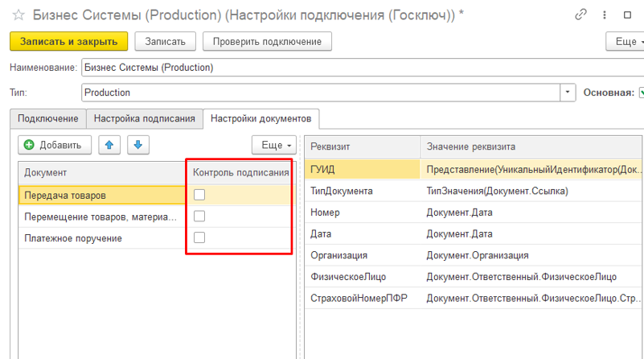Add this form to favorites with star icon

18,15
